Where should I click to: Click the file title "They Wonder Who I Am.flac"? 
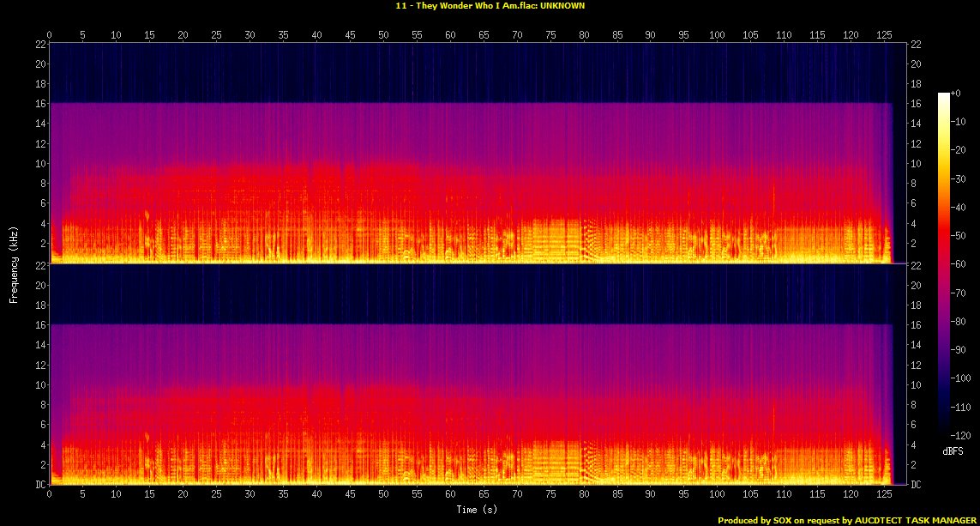pyautogui.click(x=490, y=5)
